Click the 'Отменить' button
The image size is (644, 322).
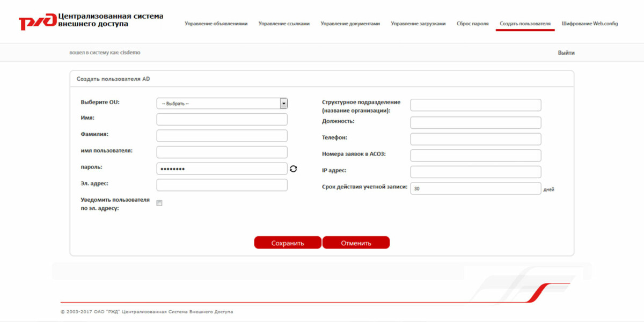356,242
